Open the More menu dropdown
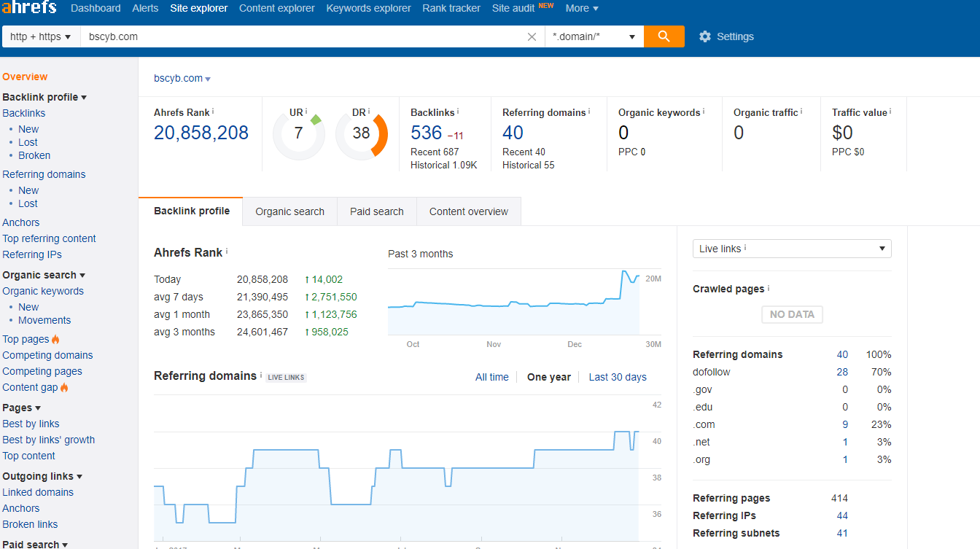Viewport: 980px width, 549px height. [x=582, y=8]
